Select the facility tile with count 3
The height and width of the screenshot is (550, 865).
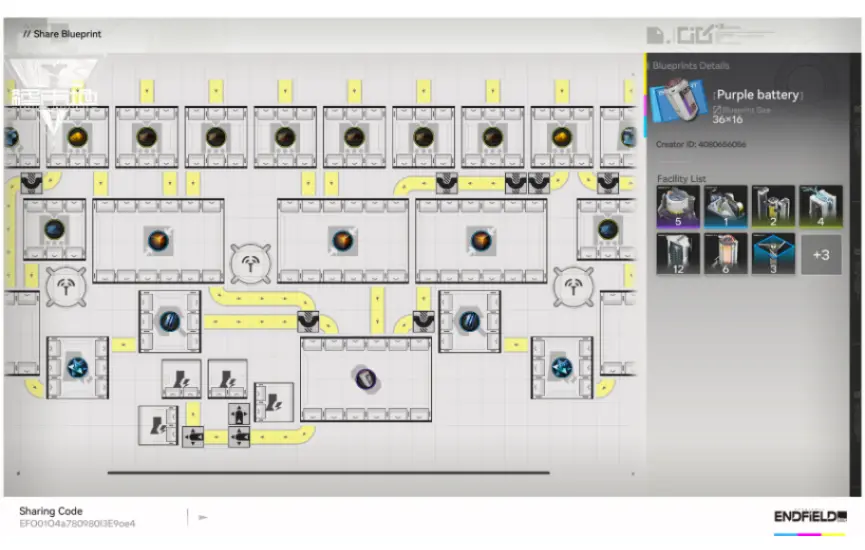point(773,254)
